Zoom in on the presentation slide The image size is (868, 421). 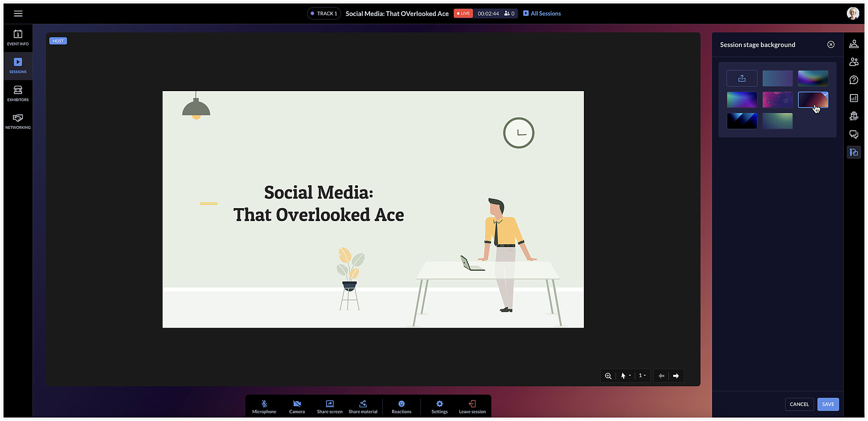608,376
